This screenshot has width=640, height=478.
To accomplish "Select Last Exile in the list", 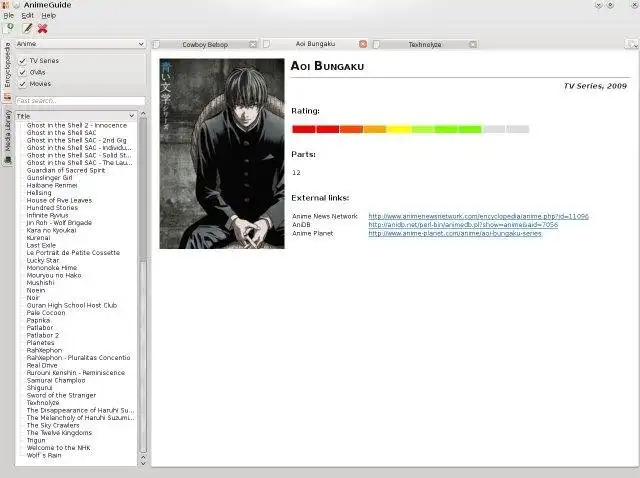I will point(41,245).
